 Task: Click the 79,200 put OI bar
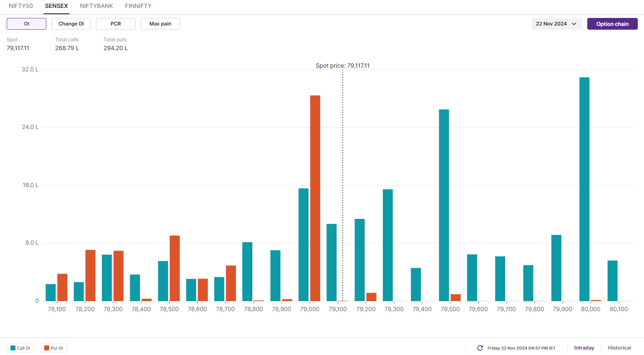pyautogui.click(x=371, y=297)
